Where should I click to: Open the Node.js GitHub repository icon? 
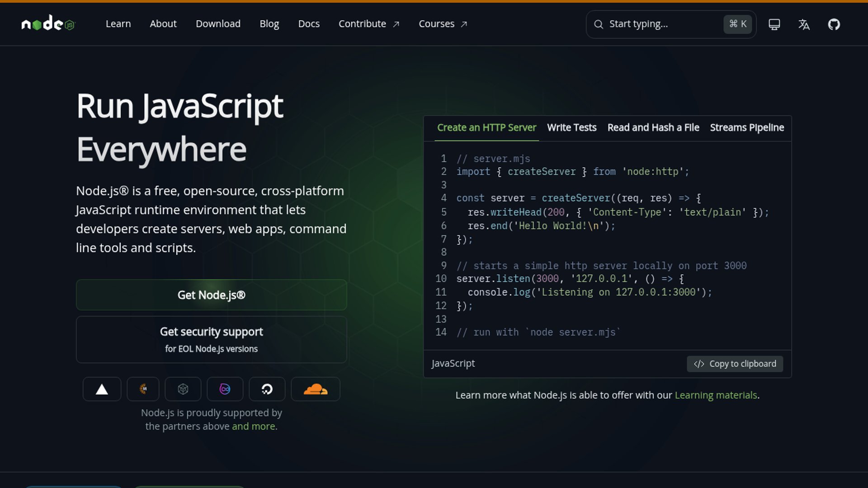pos(834,24)
